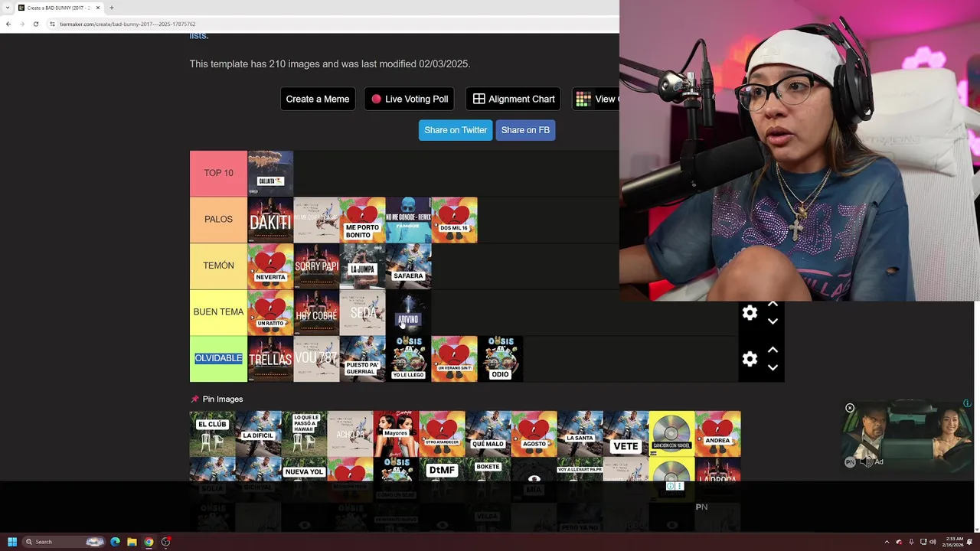This screenshot has height=551, width=980.
Task: Go back in the browser
Action: click(x=8, y=24)
